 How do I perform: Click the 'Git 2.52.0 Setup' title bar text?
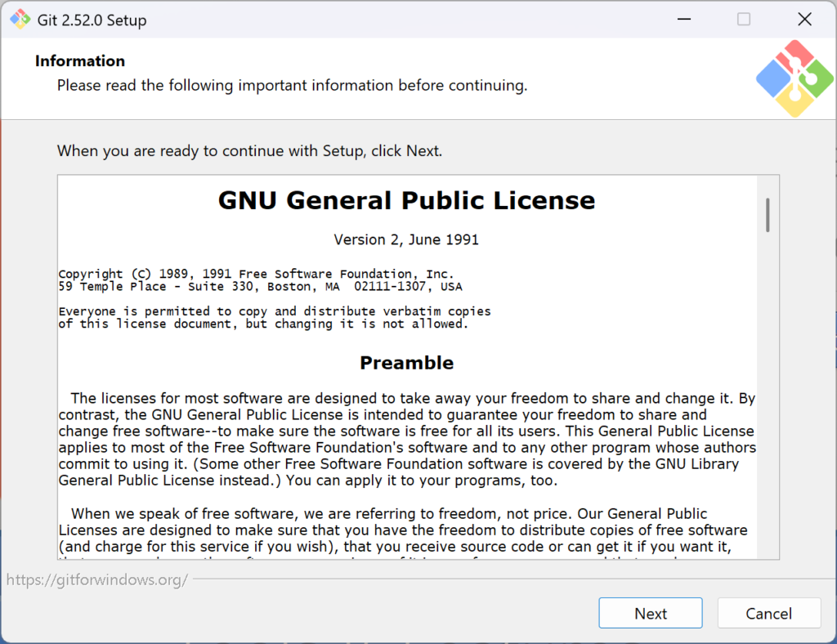[92, 20]
